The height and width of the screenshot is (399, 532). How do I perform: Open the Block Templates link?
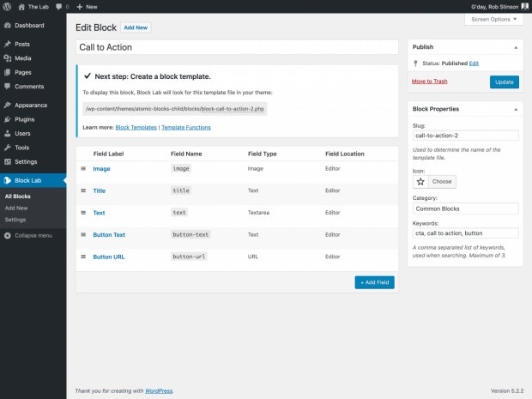pos(136,128)
